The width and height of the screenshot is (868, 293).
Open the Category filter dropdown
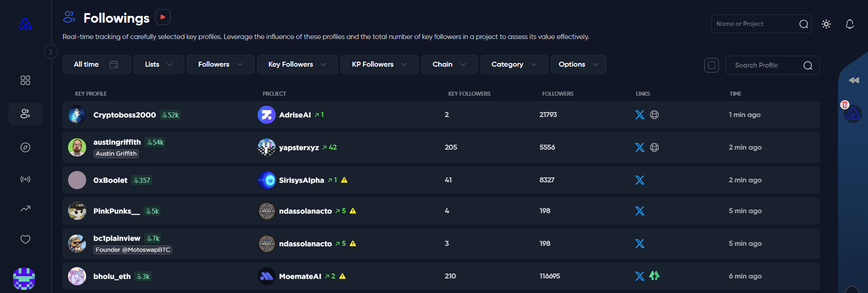coord(513,64)
